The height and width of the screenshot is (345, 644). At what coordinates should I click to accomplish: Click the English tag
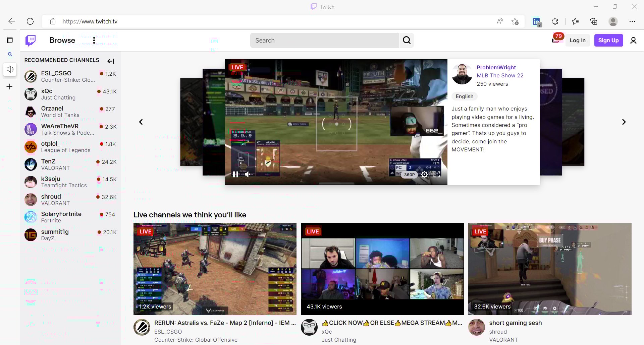point(464,96)
